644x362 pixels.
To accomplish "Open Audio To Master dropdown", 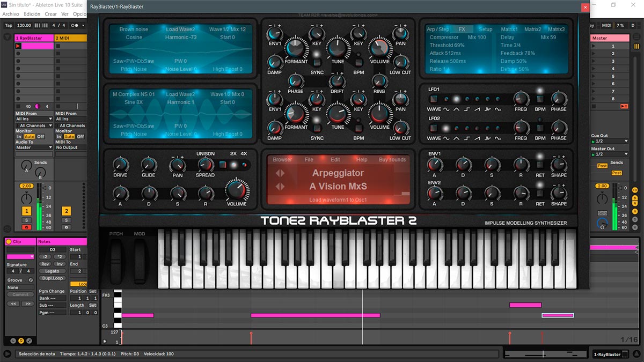I will point(34,147).
